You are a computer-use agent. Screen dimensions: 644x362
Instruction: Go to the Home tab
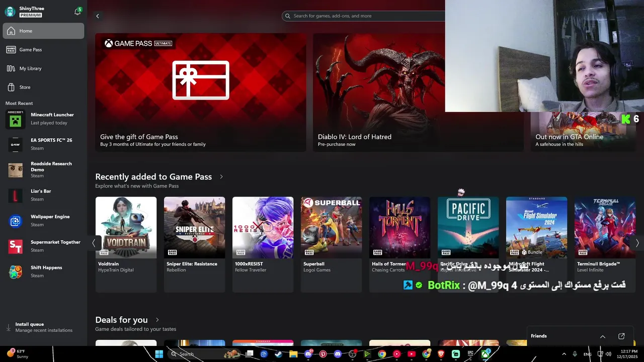click(43, 31)
